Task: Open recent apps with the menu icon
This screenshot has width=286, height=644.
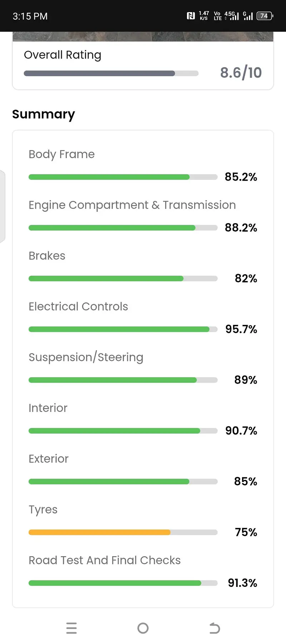Action: point(71,628)
